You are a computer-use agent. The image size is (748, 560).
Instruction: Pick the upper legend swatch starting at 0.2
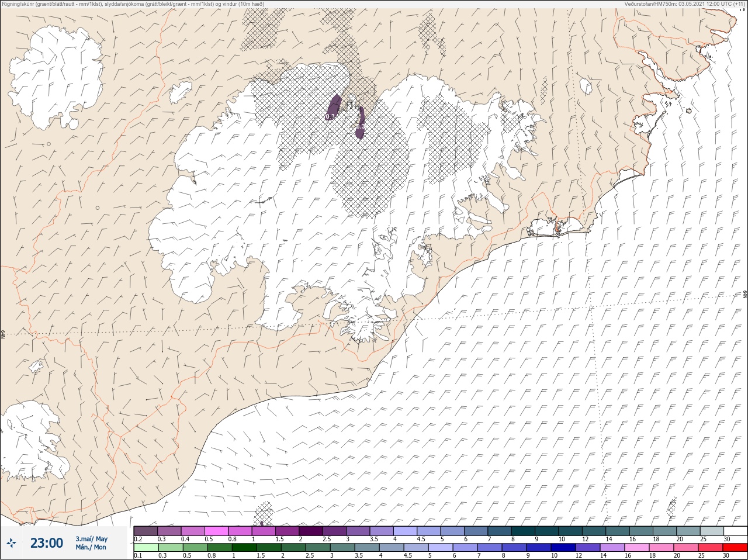(146, 531)
